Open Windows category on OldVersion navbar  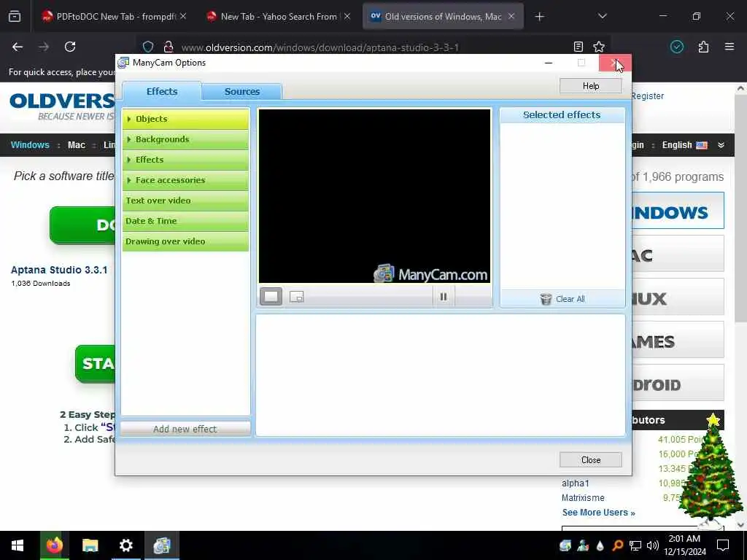(x=30, y=145)
